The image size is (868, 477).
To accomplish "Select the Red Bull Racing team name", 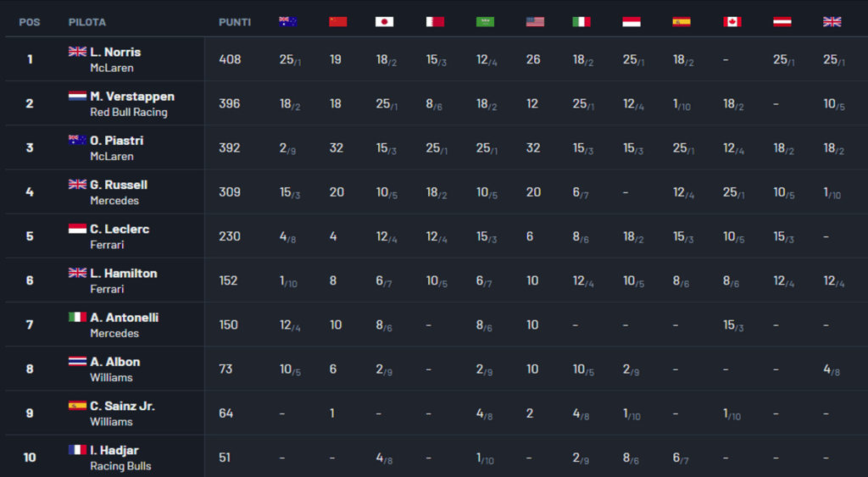I will (129, 112).
